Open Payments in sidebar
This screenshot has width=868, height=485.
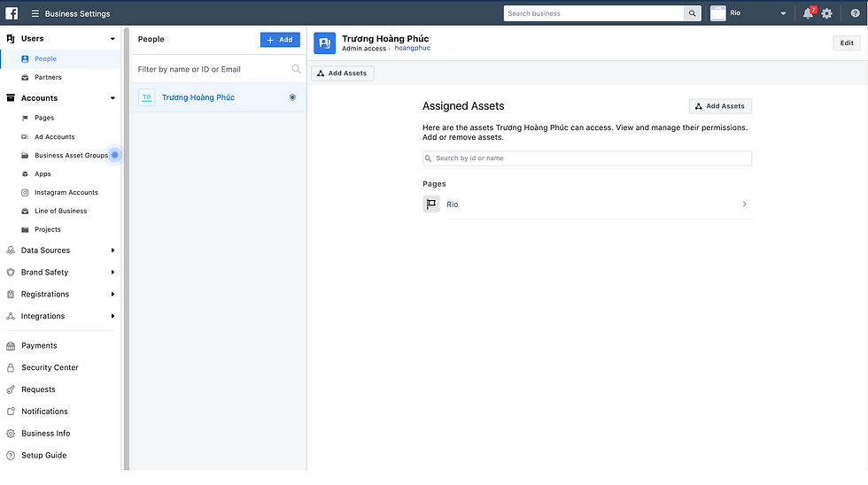pyautogui.click(x=39, y=346)
